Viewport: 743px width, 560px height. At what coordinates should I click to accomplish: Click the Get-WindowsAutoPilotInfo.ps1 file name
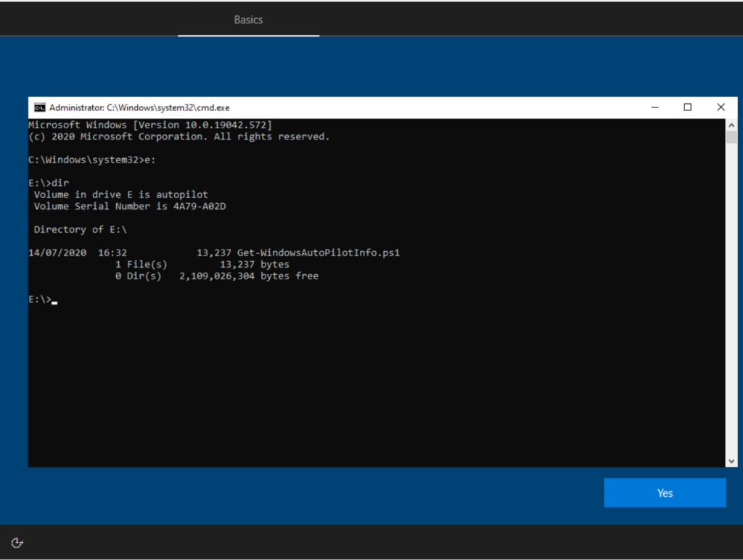point(319,253)
